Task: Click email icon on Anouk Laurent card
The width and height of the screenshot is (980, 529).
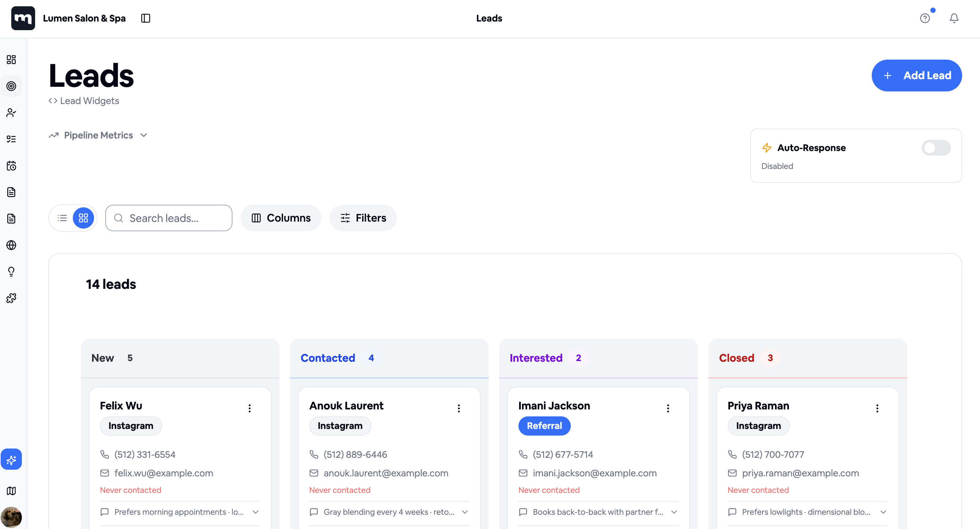Action: point(314,473)
